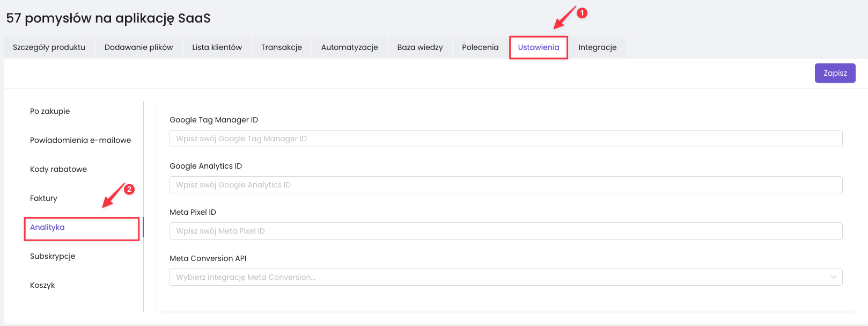The image size is (868, 326).
Task: Focus the Google Tag Manager ID field
Action: 505,139
